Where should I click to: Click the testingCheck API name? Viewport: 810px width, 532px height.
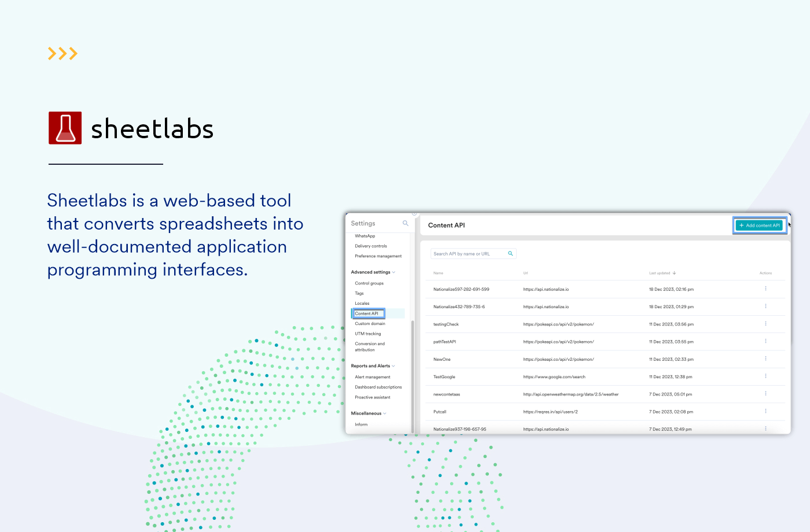pos(446,324)
